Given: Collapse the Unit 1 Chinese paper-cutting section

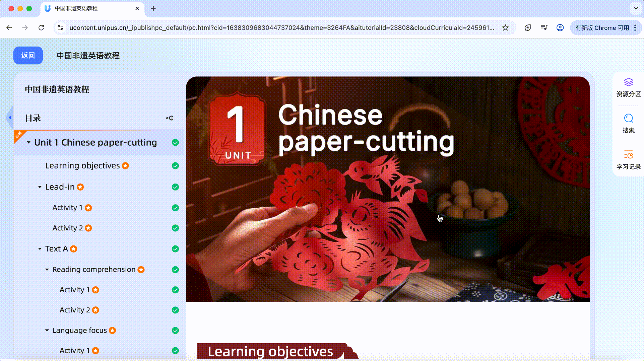Looking at the screenshot, I should pyautogui.click(x=29, y=143).
